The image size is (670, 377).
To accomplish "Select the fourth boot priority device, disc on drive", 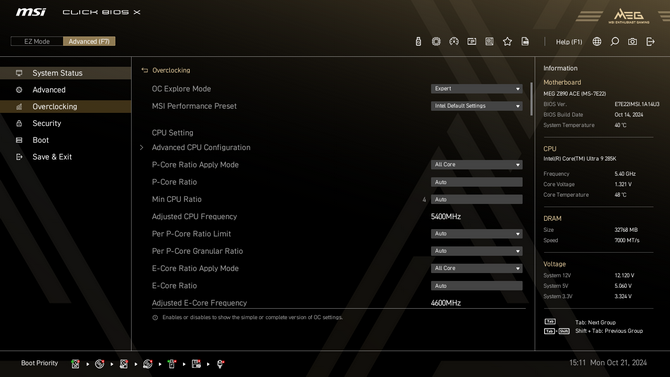I will [x=148, y=364].
